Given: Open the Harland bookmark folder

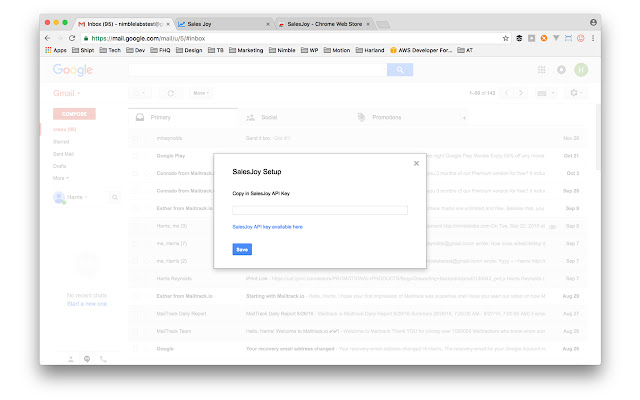Looking at the screenshot, I should [x=370, y=50].
